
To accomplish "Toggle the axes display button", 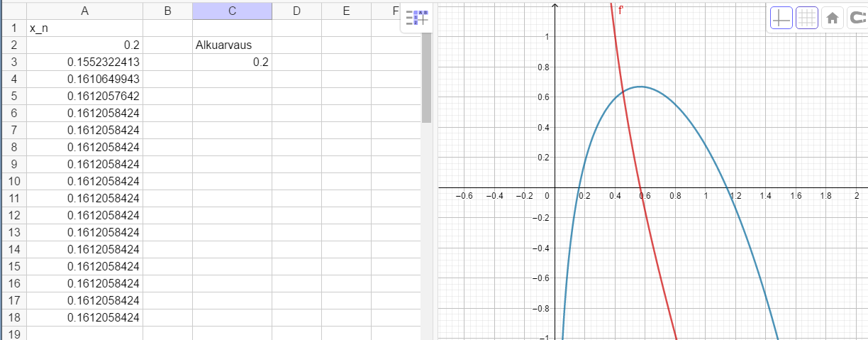I will tap(781, 18).
